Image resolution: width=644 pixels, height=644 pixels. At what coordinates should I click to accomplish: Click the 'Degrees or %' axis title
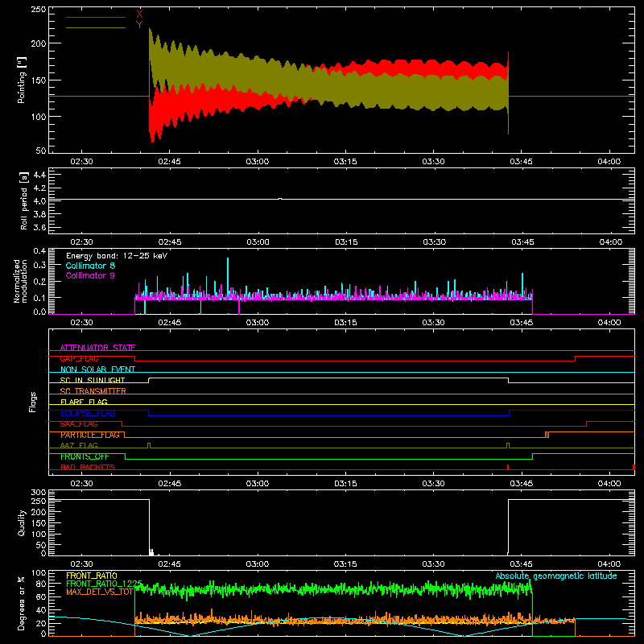pos(22,603)
